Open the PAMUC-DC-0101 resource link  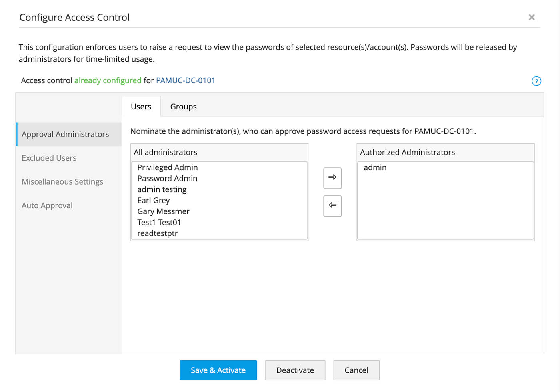click(186, 80)
